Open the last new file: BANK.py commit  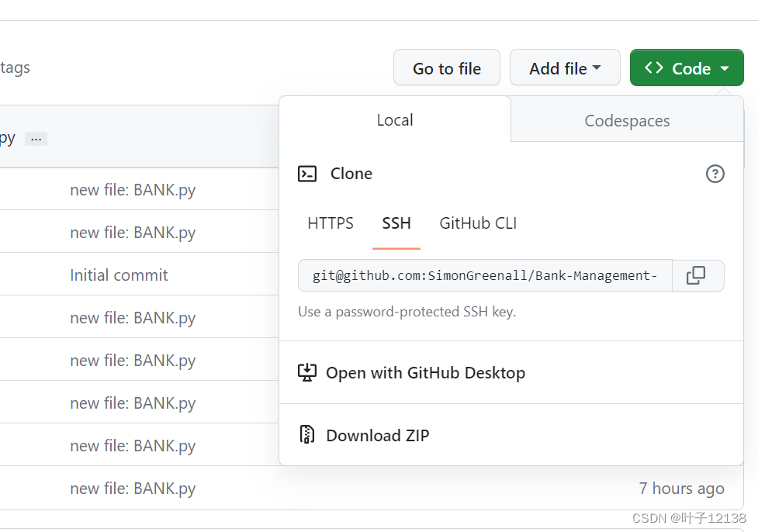tap(133, 489)
